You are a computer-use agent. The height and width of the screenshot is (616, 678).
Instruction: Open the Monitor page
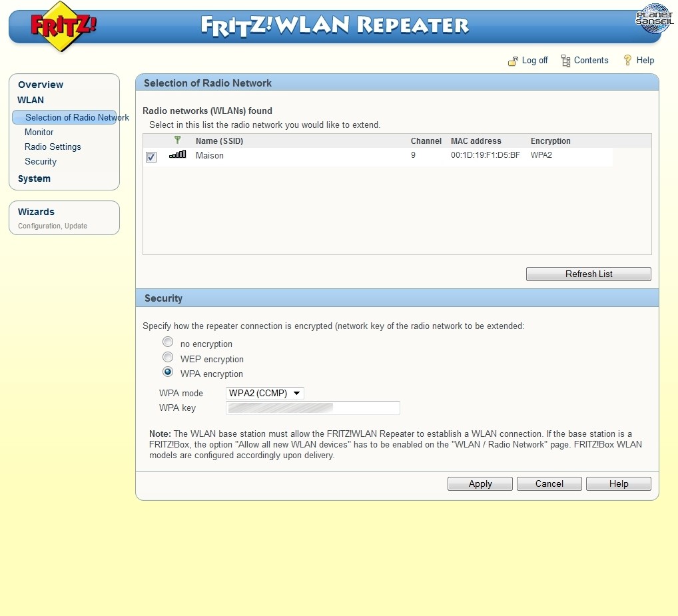pyautogui.click(x=39, y=133)
